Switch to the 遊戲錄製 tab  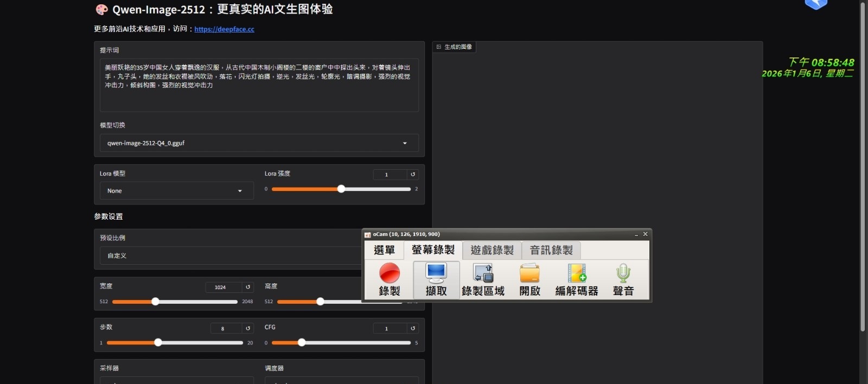[492, 250]
